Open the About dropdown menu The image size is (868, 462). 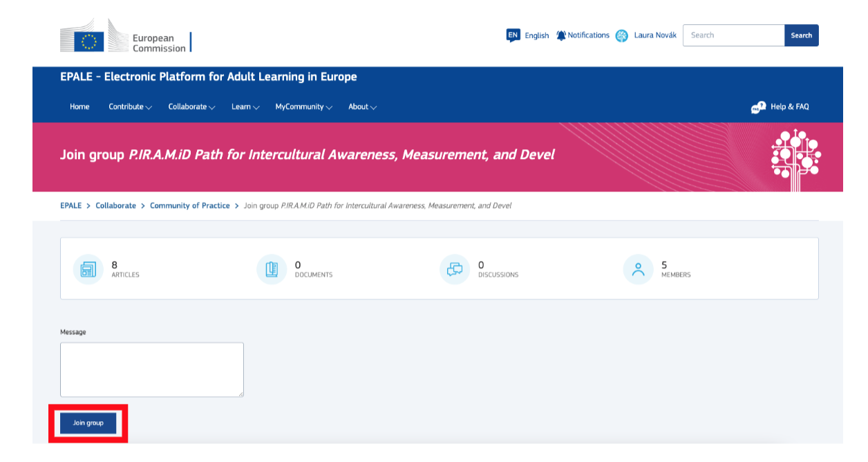362,107
